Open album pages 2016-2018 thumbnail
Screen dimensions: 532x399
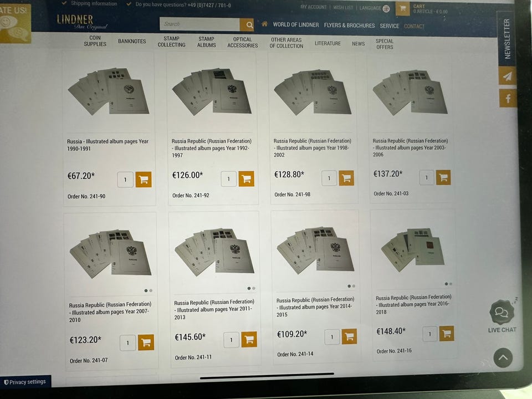(x=412, y=249)
